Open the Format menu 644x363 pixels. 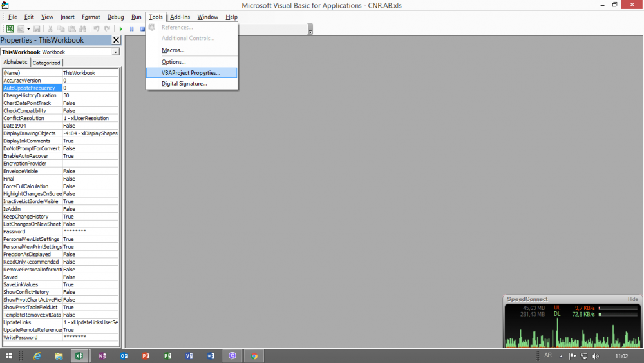(x=91, y=17)
